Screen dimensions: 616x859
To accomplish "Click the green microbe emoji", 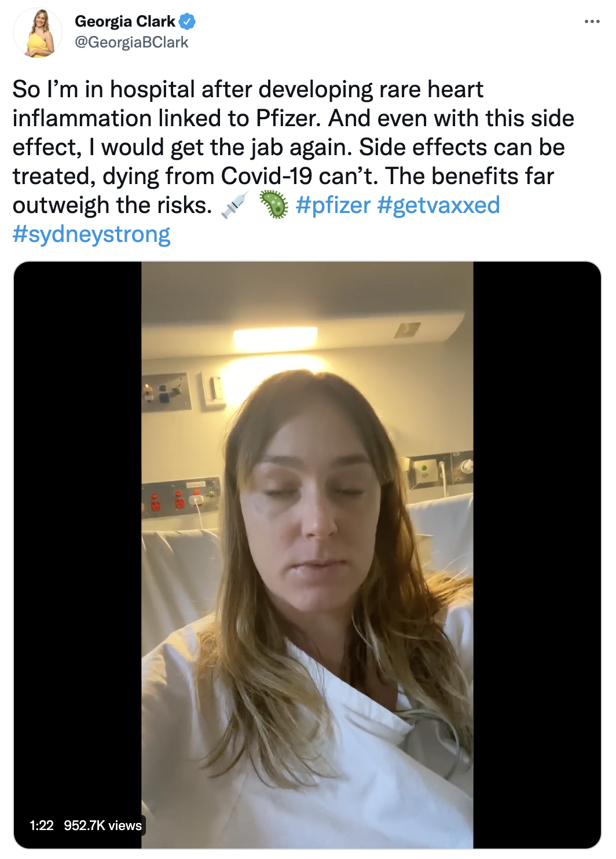I will tap(273, 205).
